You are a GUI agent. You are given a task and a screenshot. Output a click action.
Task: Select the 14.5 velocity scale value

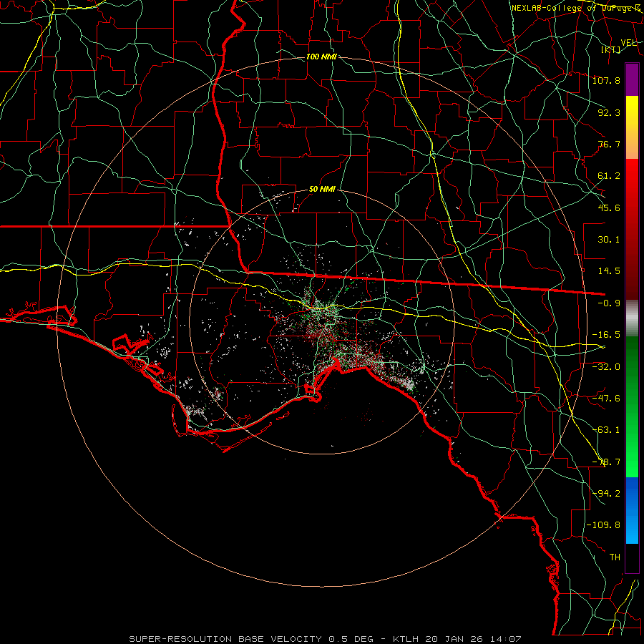point(609,271)
